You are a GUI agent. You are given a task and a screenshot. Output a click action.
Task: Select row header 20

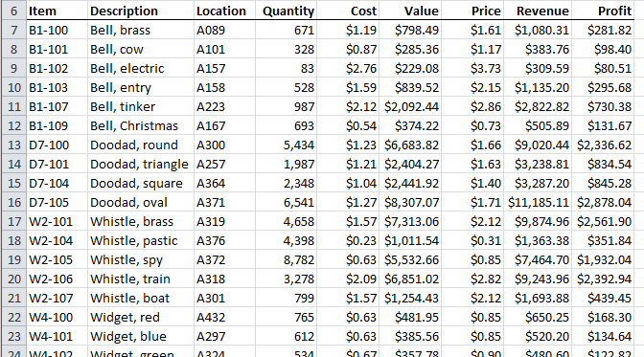pyautogui.click(x=14, y=279)
